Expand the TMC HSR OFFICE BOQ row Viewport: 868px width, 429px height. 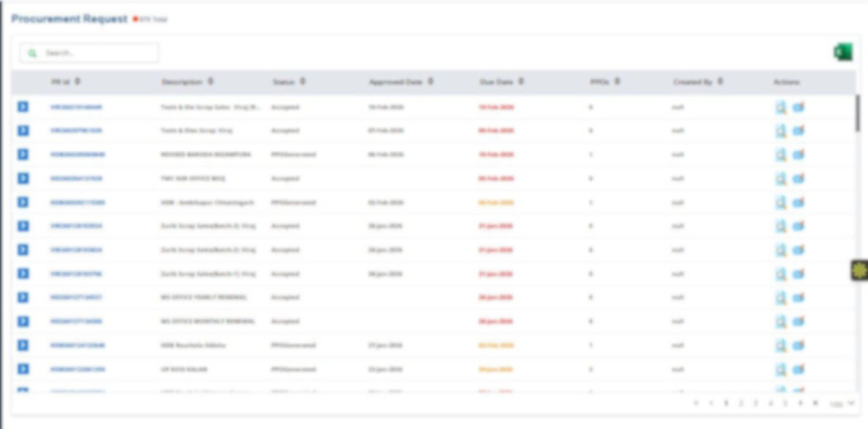click(x=23, y=178)
